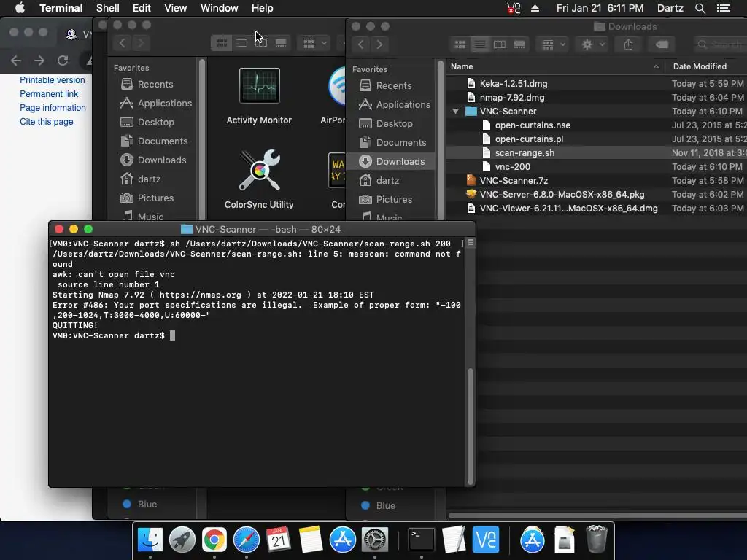Click the Edit Tags button in Downloads window
The height and width of the screenshot is (560, 747).
tap(662, 44)
